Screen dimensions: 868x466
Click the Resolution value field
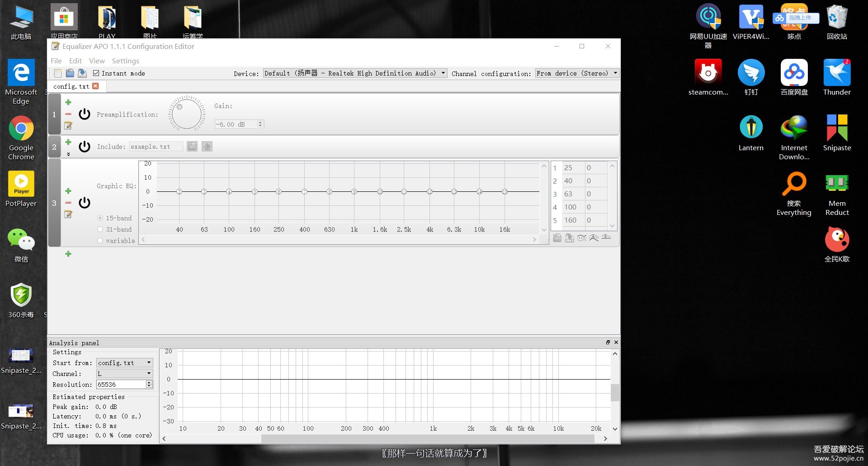pyautogui.click(x=121, y=385)
